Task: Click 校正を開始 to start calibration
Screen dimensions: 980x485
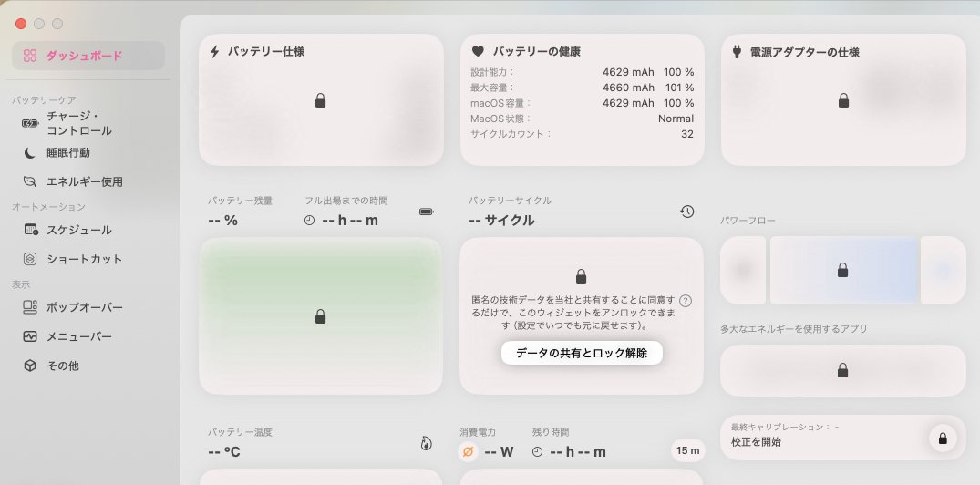Action: [x=757, y=442]
